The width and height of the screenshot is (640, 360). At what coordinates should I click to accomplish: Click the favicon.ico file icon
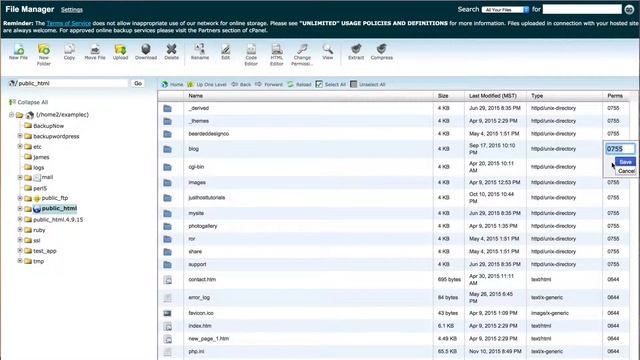[x=167, y=313]
